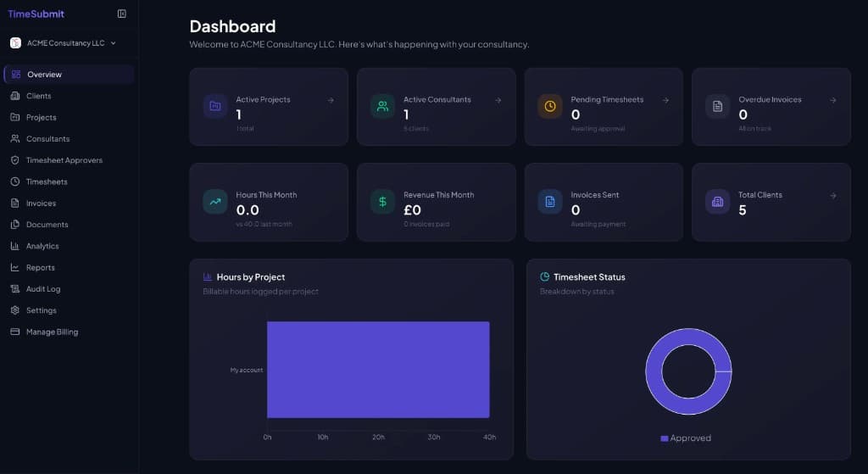Open Manage Billing

(x=69, y=332)
